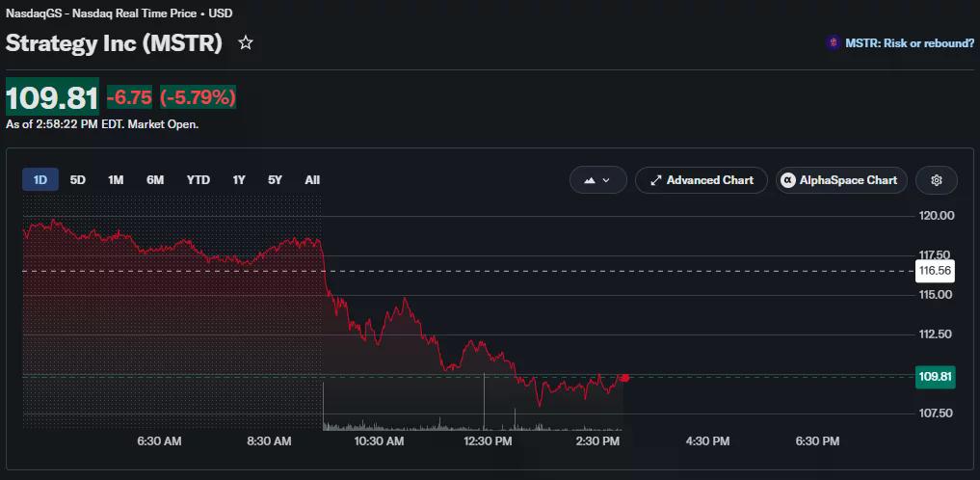
Task: Show the 5Y range
Action: coord(275,180)
